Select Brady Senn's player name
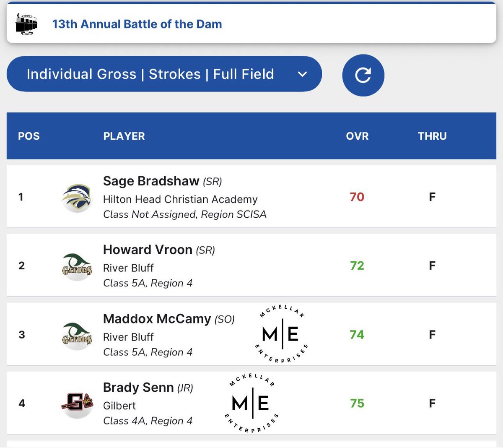The width and height of the screenshot is (503, 448). pyautogui.click(x=138, y=387)
